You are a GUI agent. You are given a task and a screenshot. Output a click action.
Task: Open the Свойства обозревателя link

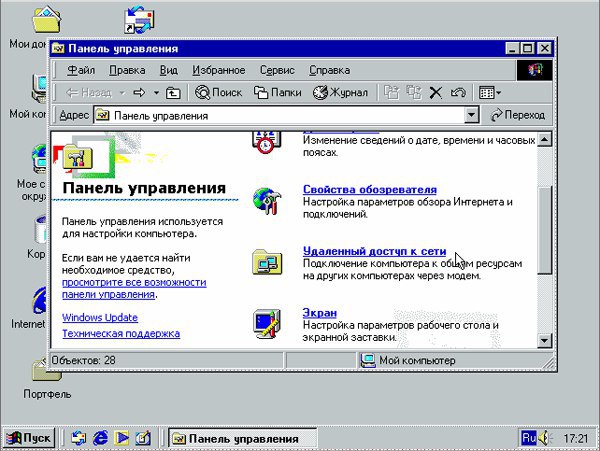point(370,189)
